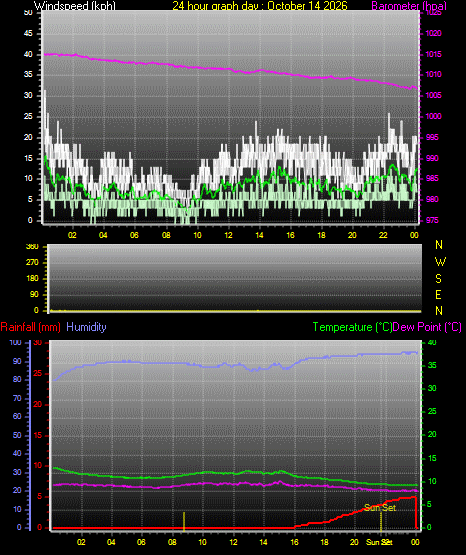Viewport: 466px width, 555px height.
Task: Click hour 12 under the temperature chart
Action: point(233,542)
